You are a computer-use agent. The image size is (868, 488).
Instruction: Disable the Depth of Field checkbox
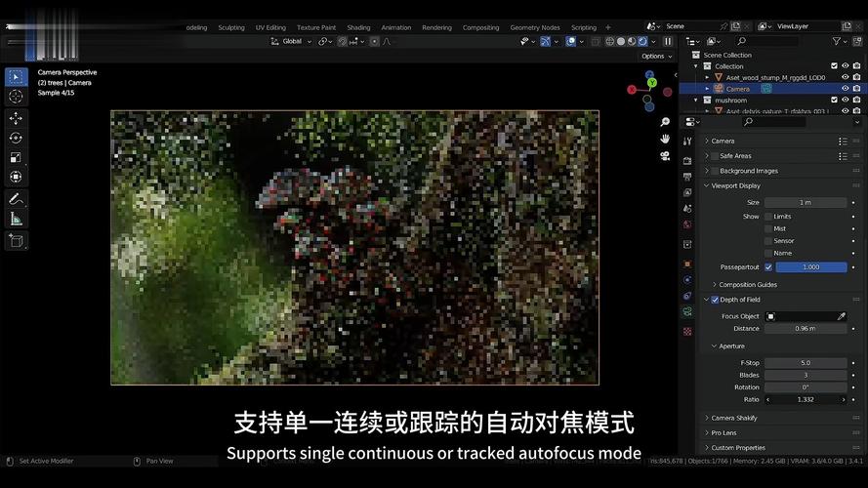pyautogui.click(x=716, y=300)
